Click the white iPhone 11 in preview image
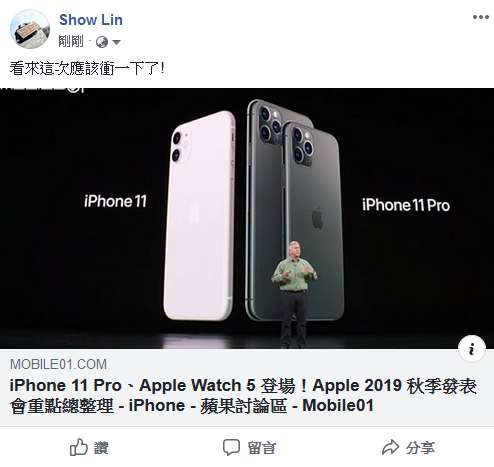Image resolution: width=494 pixels, height=467 pixels. coord(199,216)
